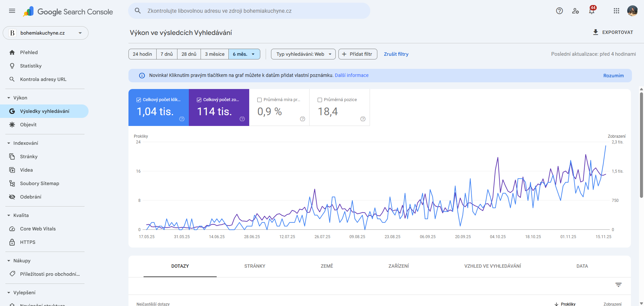Open the Typ vyhledávání: Web dropdown
644x306 pixels.
303,54
